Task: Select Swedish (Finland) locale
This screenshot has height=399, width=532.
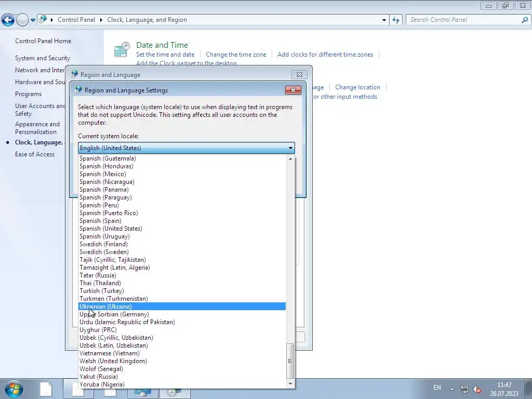Action: tap(182, 244)
